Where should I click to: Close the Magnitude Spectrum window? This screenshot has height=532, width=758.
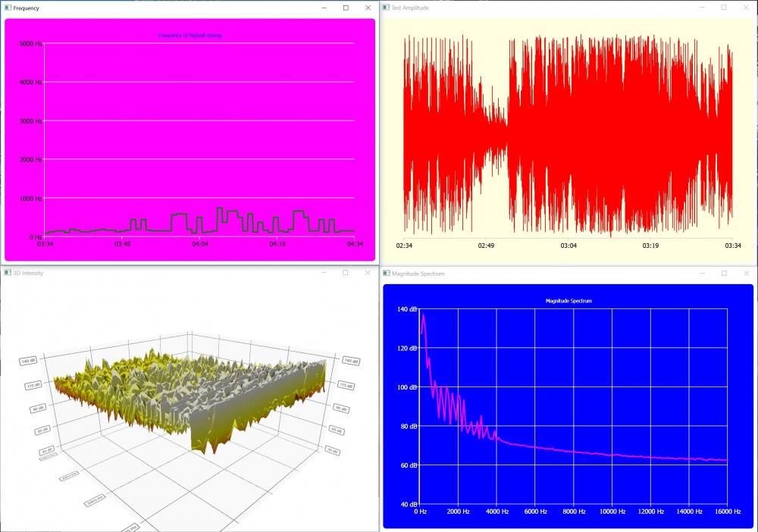(x=746, y=273)
